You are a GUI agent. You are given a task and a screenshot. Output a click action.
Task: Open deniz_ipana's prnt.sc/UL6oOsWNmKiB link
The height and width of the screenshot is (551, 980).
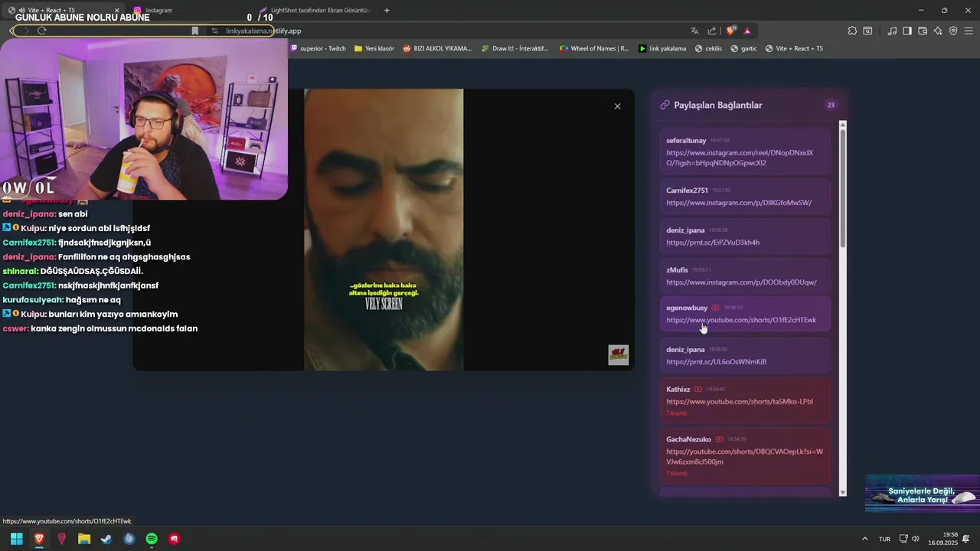coord(716,362)
